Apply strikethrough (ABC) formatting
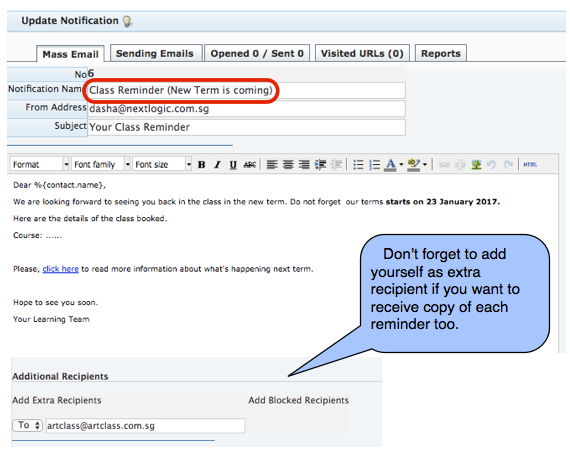The width and height of the screenshot is (570, 454). point(249,165)
